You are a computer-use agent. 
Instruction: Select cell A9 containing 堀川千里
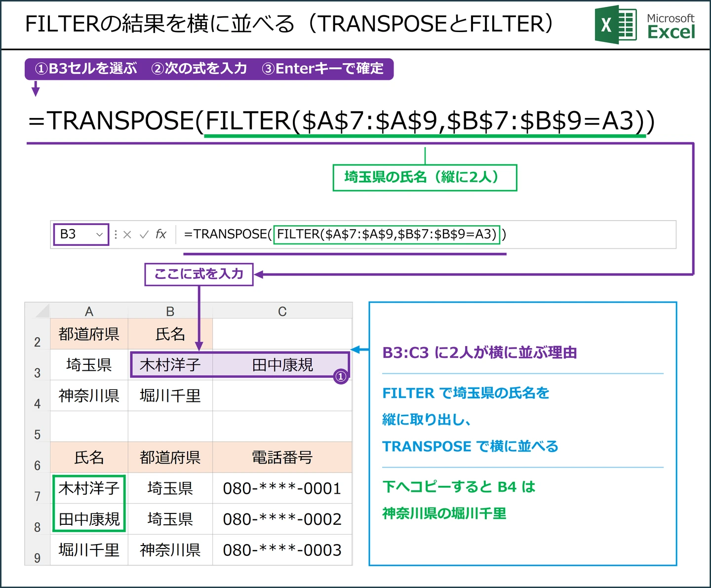click(89, 550)
